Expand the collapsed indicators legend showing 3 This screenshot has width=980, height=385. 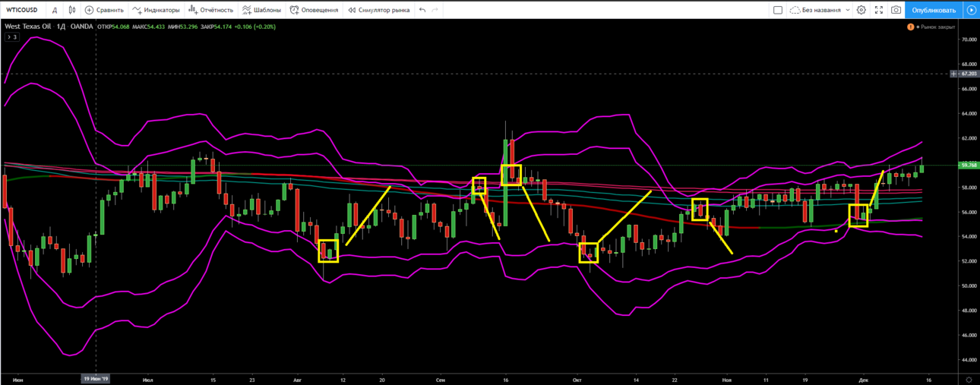(x=11, y=36)
